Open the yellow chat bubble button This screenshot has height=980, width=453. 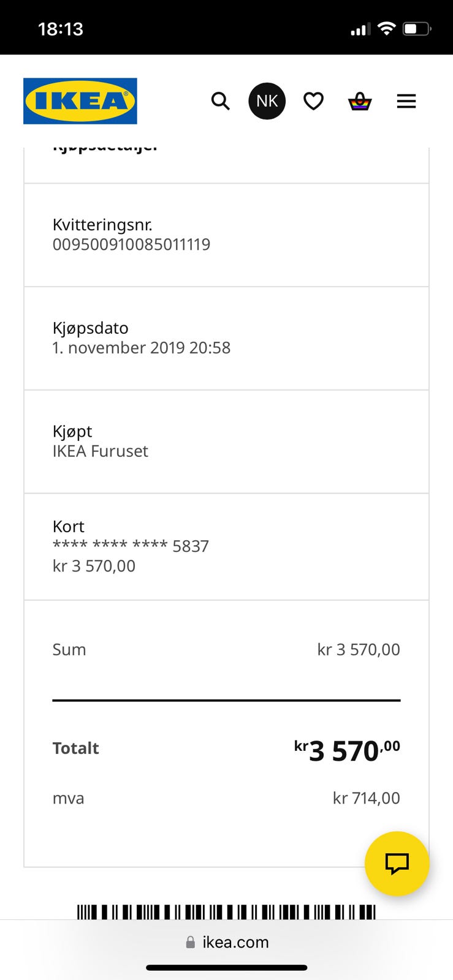click(397, 863)
